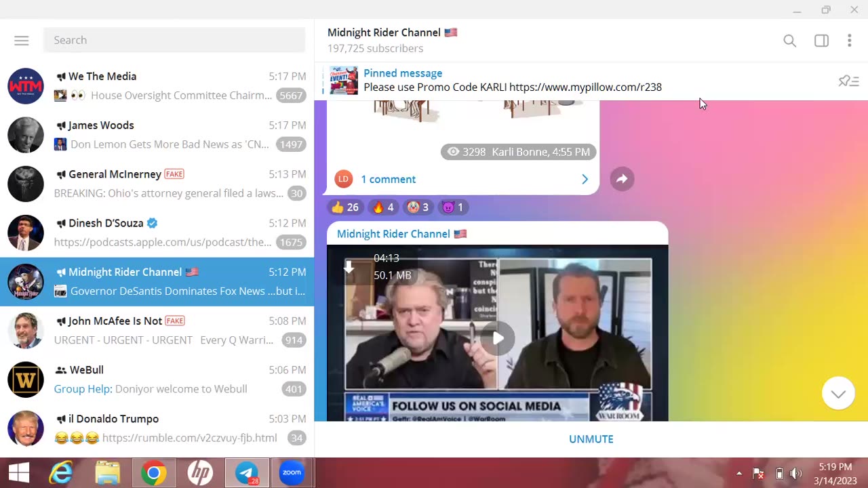Click the 5667 unread badge
This screenshot has width=868, height=488.
point(291,96)
